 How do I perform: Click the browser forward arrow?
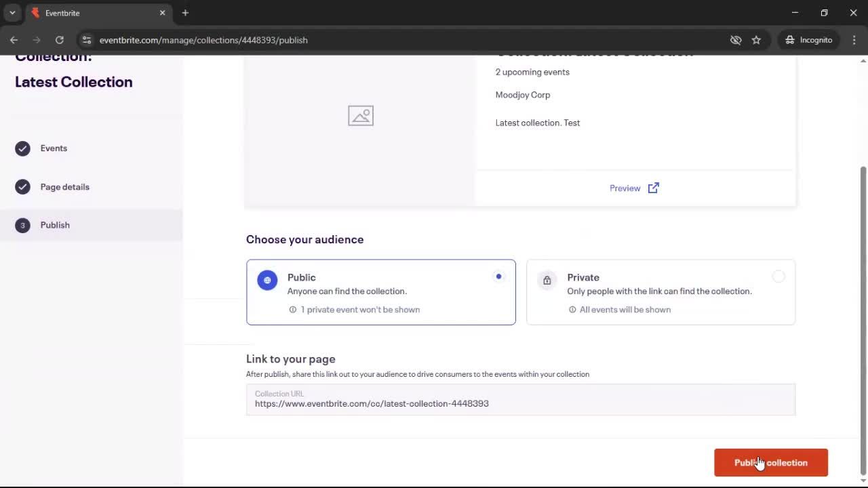point(37,40)
